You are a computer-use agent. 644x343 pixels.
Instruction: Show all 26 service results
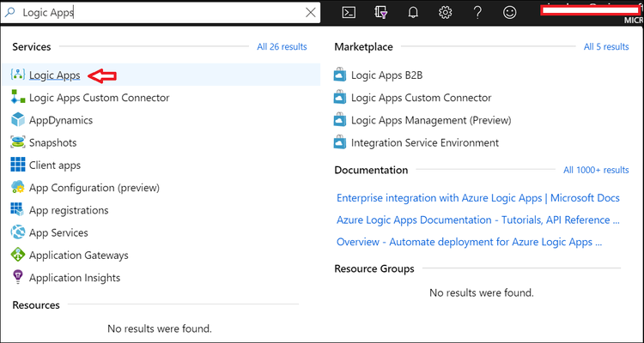coord(282,47)
